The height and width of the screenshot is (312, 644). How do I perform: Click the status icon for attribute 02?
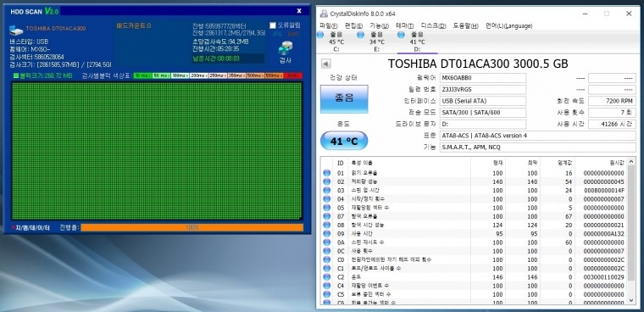(327, 181)
